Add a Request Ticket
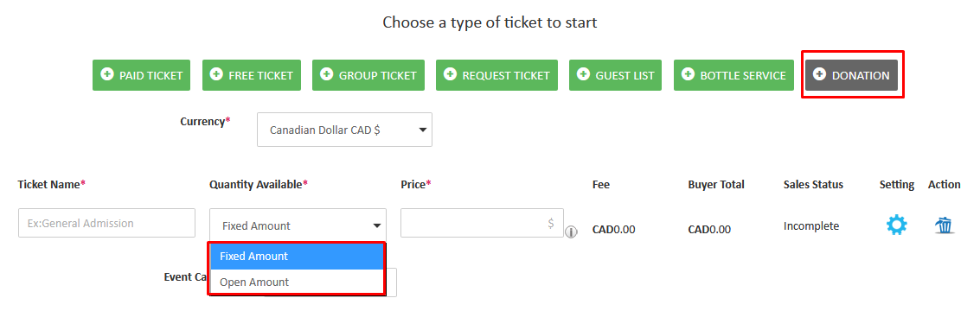 [496, 75]
